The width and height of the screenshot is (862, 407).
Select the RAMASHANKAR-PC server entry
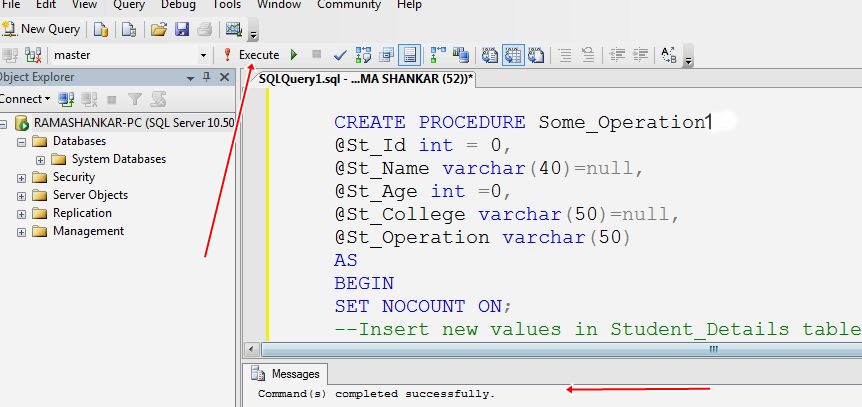pyautogui.click(x=134, y=123)
